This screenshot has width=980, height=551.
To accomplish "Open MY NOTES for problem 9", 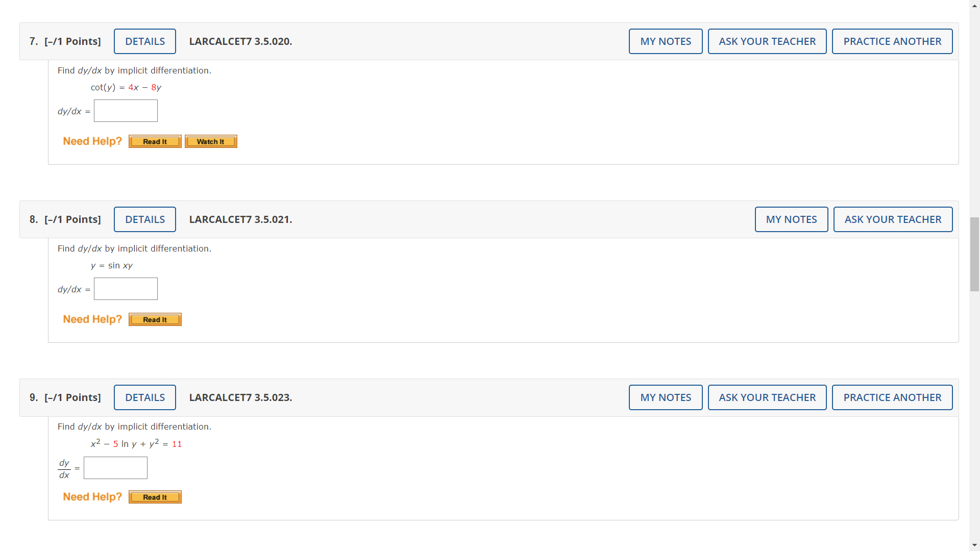I will 666,397.
